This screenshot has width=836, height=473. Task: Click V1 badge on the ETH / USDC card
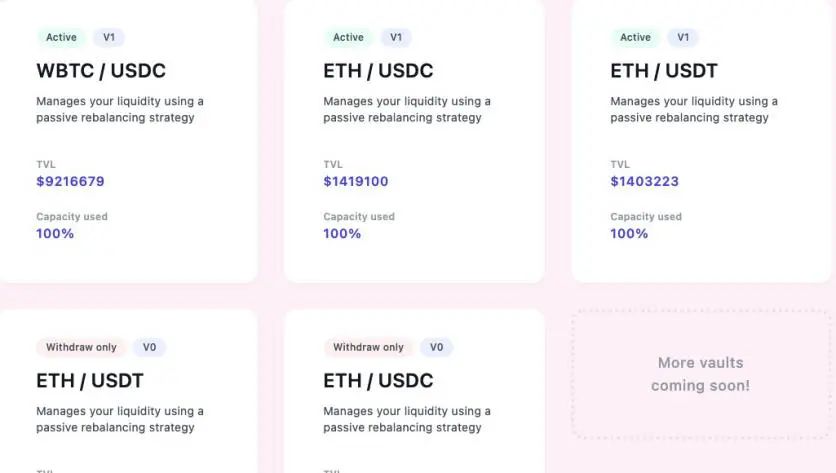[396, 38]
